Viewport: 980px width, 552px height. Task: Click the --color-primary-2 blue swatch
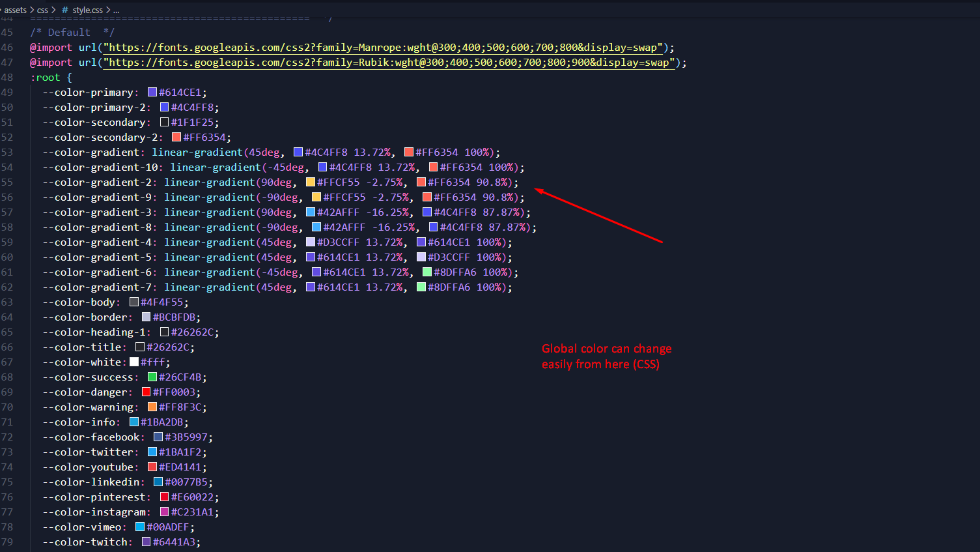[x=165, y=108]
